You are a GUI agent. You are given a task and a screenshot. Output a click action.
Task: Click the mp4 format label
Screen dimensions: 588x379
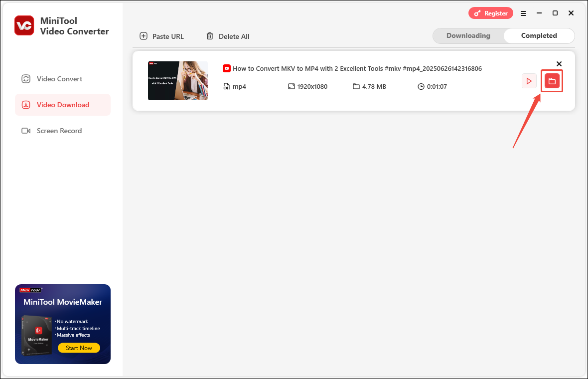(x=239, y=87)
